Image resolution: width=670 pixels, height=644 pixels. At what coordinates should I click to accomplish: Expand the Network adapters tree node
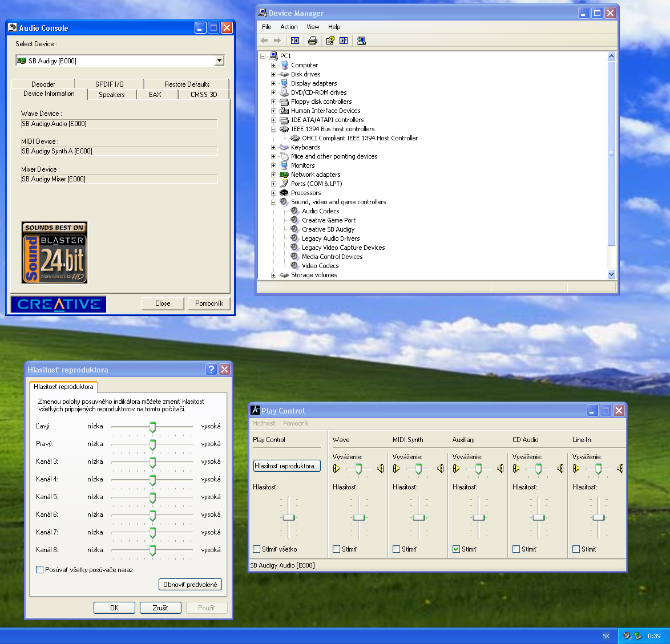click(273, 175)
